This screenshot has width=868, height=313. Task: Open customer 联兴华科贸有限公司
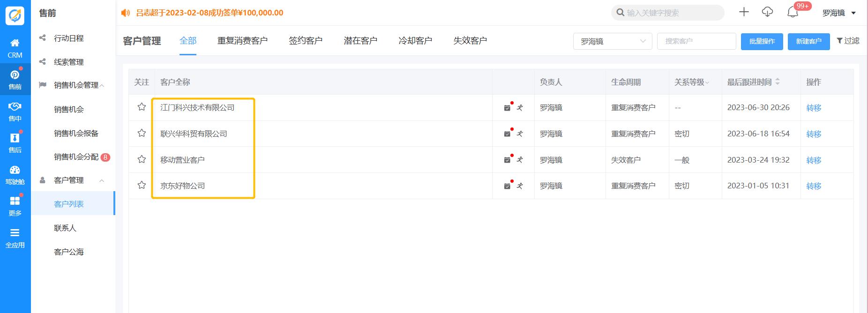(x=194, y=134)
